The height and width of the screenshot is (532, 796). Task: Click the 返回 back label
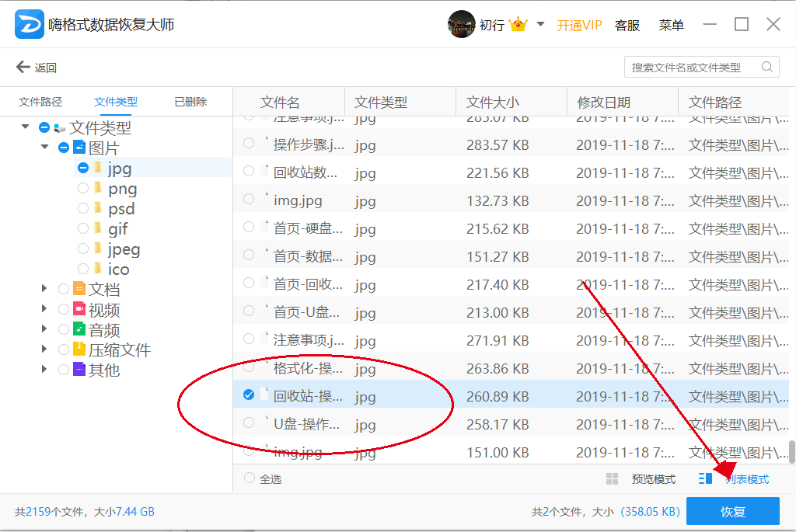pos(46,68)
